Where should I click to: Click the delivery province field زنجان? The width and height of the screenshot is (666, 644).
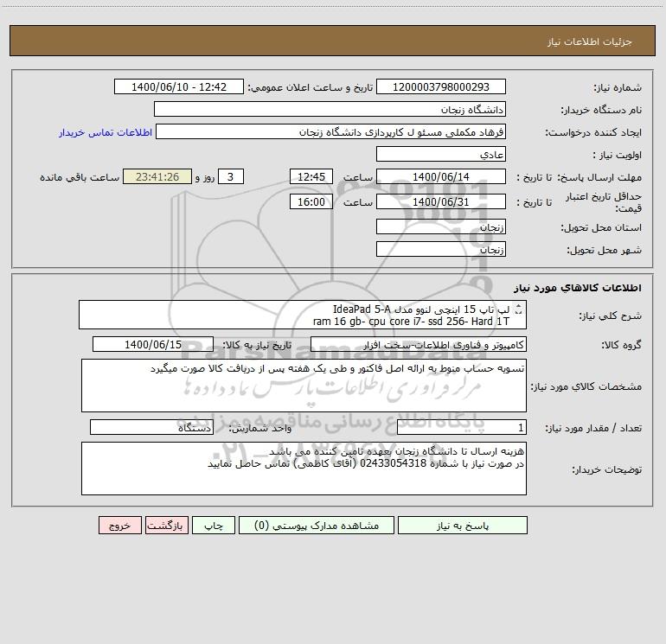441,226
